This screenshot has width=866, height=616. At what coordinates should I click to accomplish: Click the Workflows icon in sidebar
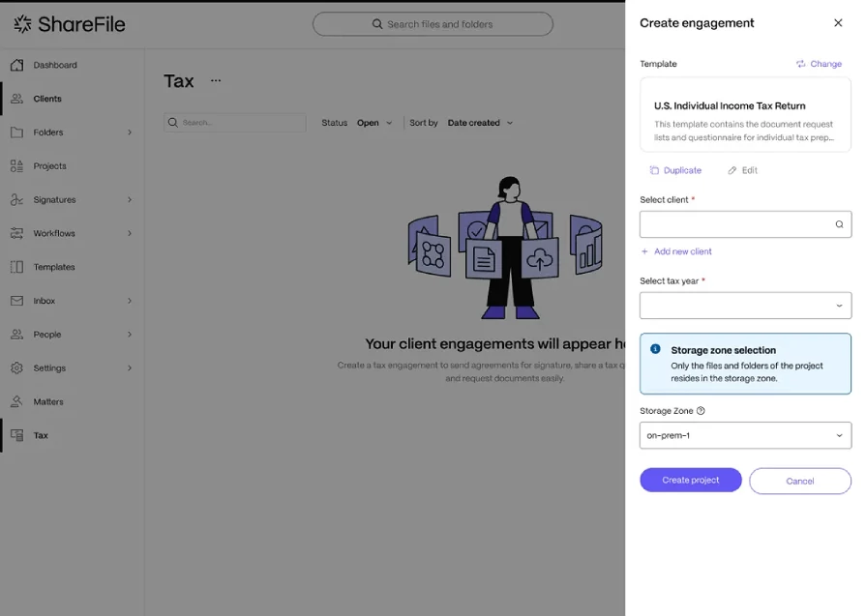coord(17,233)
